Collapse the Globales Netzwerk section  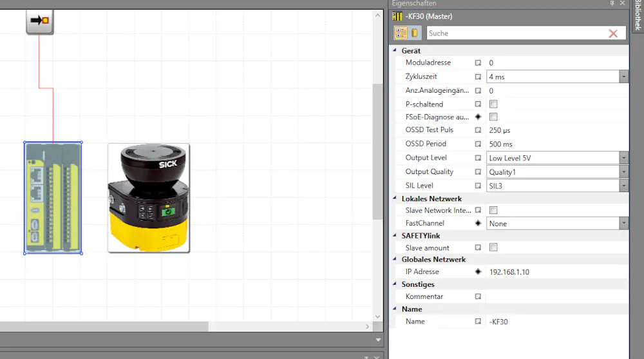pyautogui.click(x=395, y=259)
